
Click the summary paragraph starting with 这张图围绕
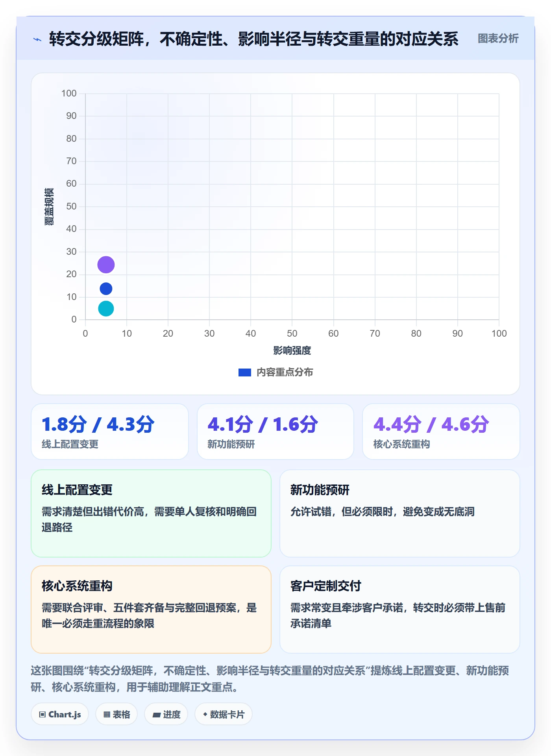coord(270,678)
